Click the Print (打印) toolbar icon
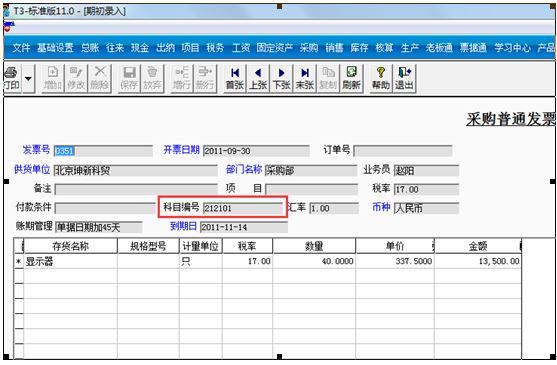Viewport: 557px width, 365px height. [x=11, y=78]
